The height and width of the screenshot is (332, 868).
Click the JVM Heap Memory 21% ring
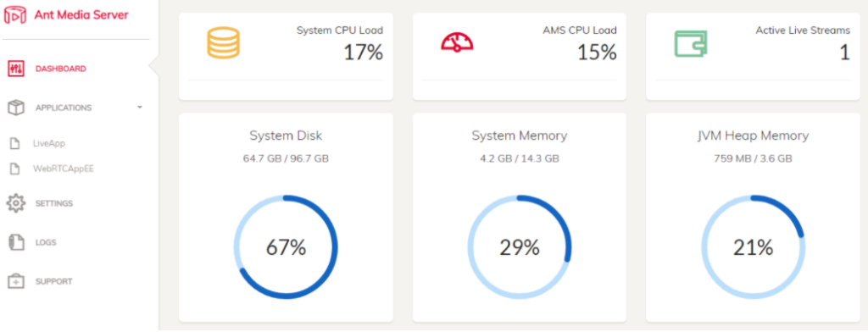(x=754, y=246)
